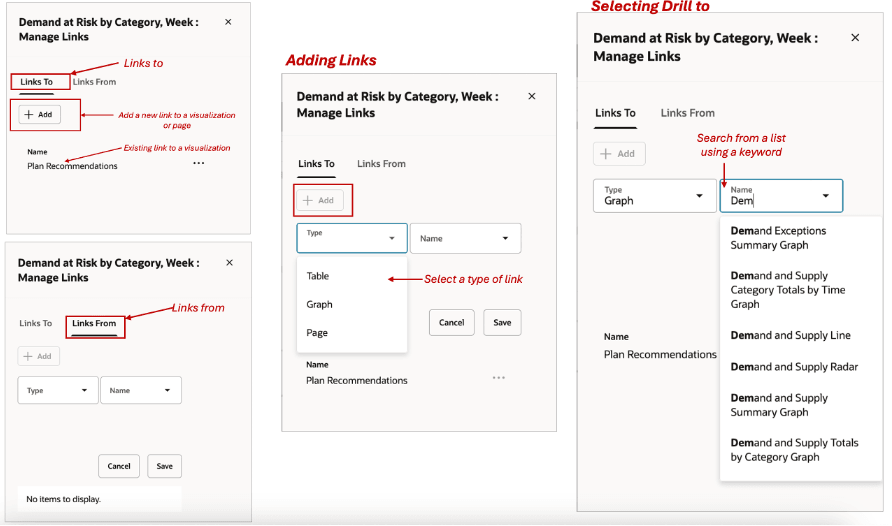Click the Add button in the Adding Links dialog
This screenshot has width=892, height=526.
click(x=320, y=200)
